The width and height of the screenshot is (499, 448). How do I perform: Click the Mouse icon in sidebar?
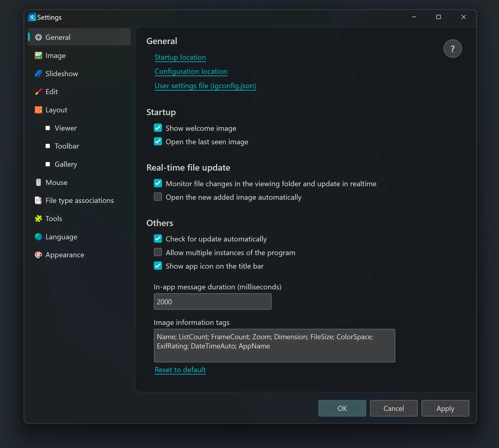(38, 182)
